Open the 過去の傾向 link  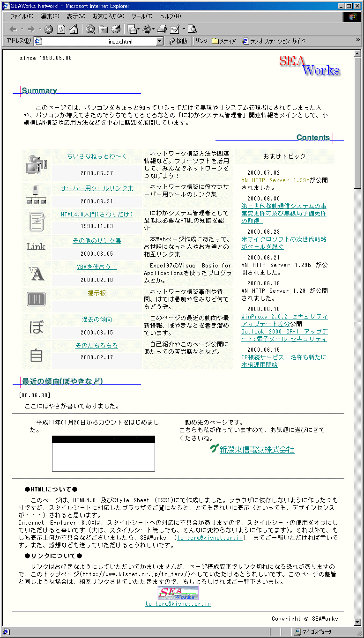tap(97, 319)
